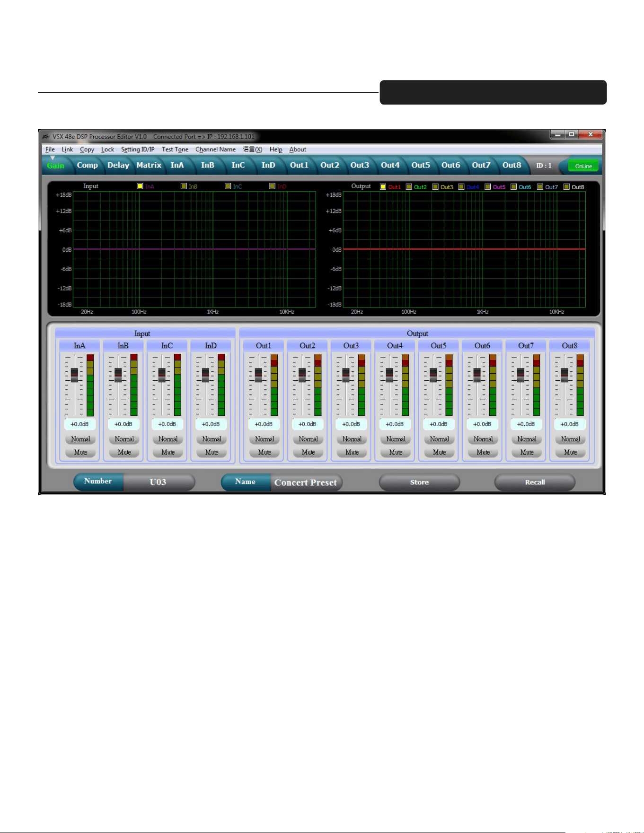Toggle the Out1 curve checkbox
Screen dimensions: 644x833
pyautogui.click(x=383, y=187)
